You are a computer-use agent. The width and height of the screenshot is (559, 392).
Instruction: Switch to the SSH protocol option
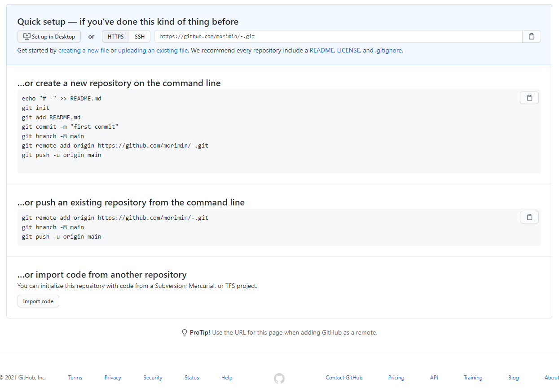(140, 37)
